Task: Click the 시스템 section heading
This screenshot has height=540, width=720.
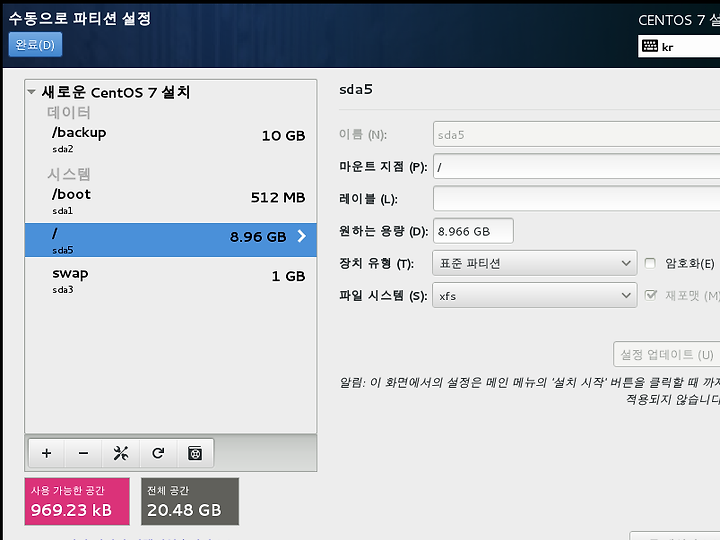Action: pos(69,174)
